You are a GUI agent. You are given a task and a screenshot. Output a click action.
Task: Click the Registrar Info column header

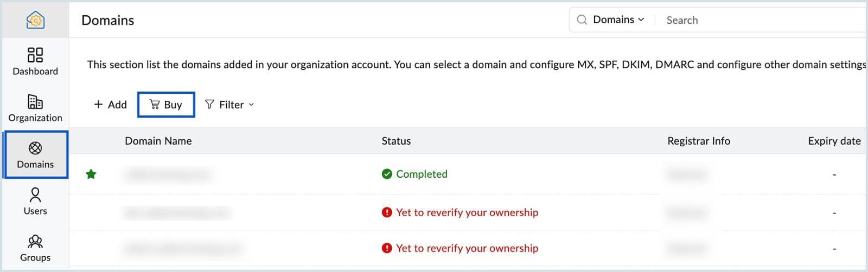coord(698,141)
